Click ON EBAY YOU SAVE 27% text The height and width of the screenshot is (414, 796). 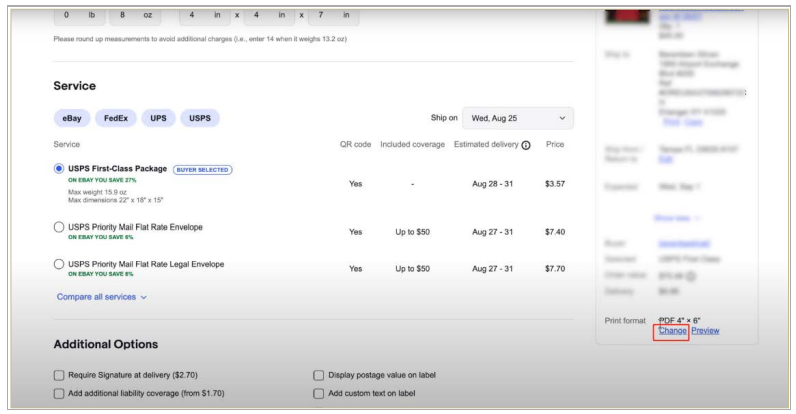(x=102, y=180)
